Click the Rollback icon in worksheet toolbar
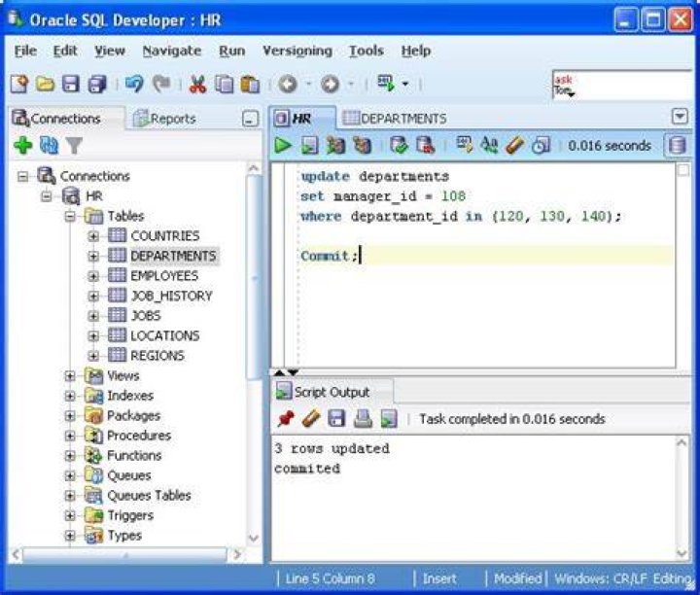The height and width of the screenshot is (595, 700). pyautogui.click(x=425, y=146)
